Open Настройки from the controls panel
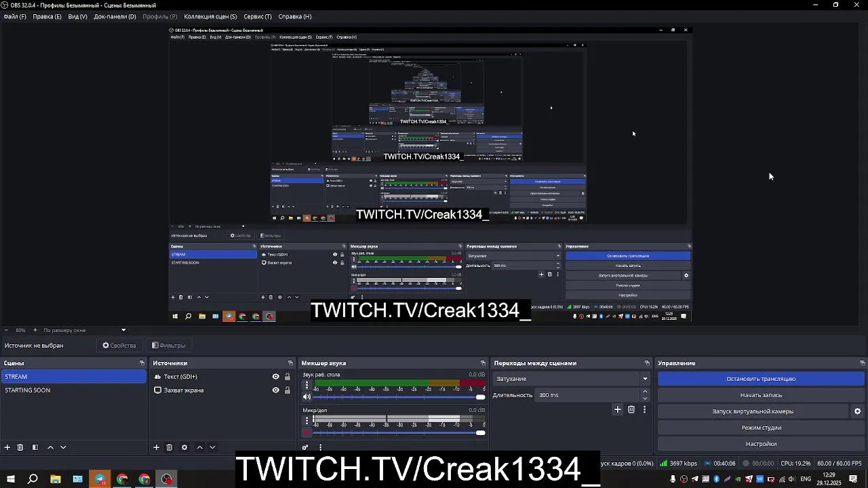The image size is (868, 488). click(x=761, y=444)
